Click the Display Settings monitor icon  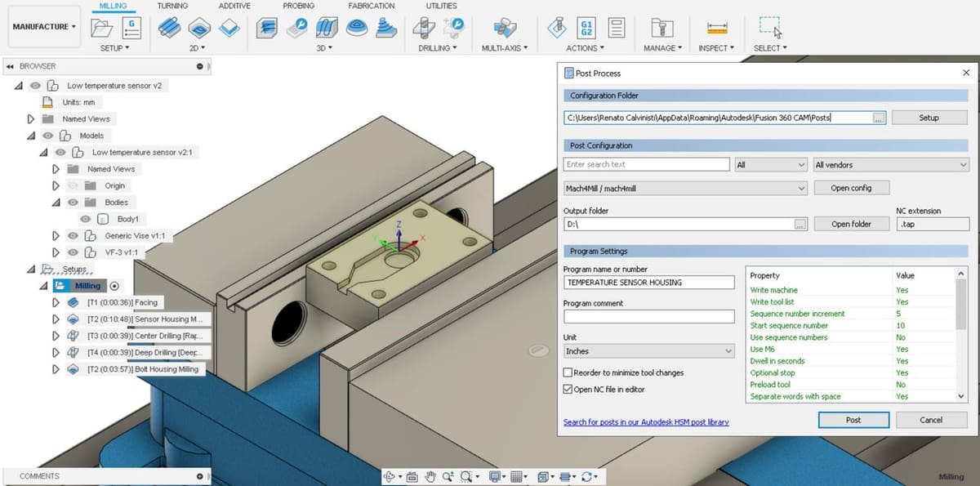[x=494, y=476]
